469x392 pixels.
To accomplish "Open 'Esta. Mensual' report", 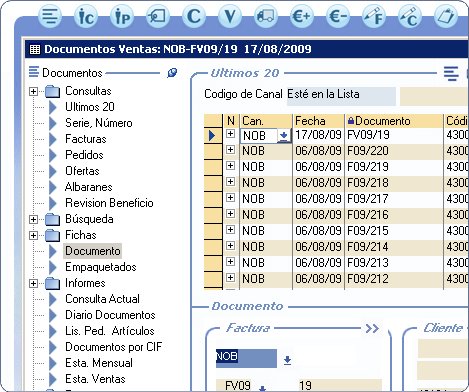I will (x=99, y=363).
